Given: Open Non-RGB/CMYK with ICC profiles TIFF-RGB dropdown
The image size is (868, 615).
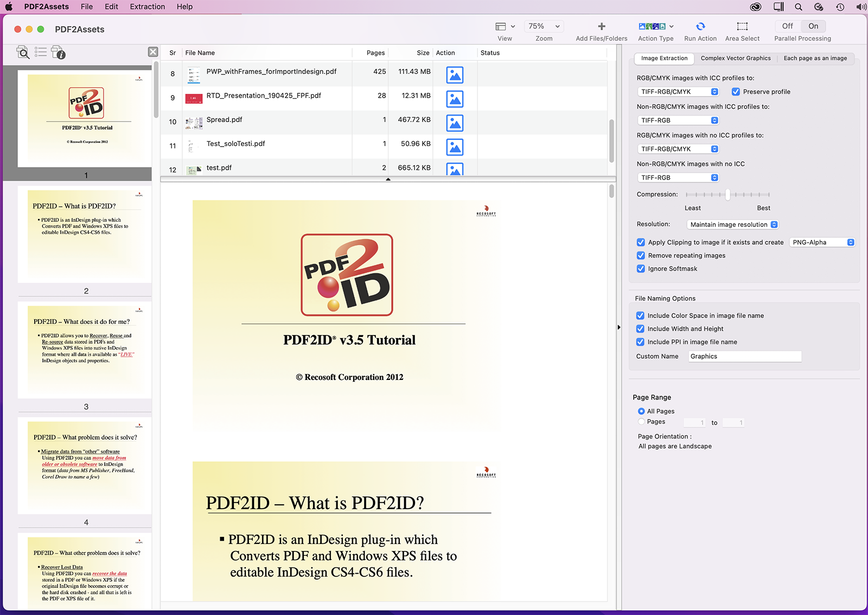Looking at the screenshot, I should point(678,121).
